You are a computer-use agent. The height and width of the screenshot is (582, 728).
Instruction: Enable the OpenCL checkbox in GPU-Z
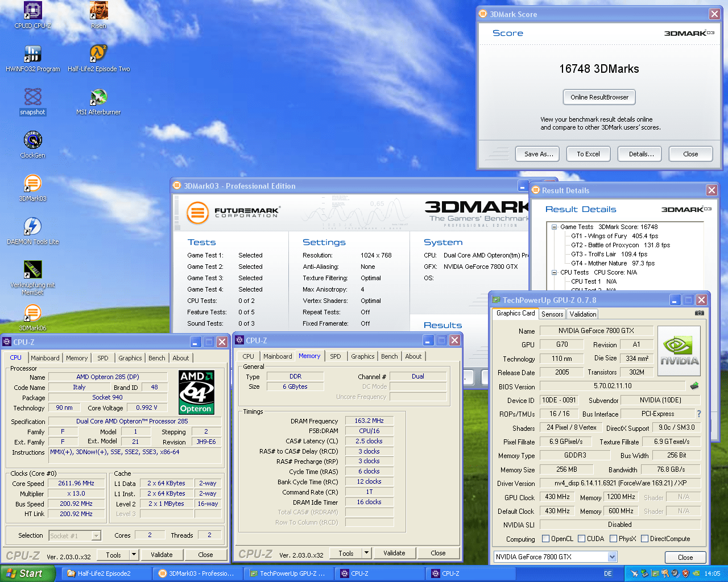click(546, 539)
